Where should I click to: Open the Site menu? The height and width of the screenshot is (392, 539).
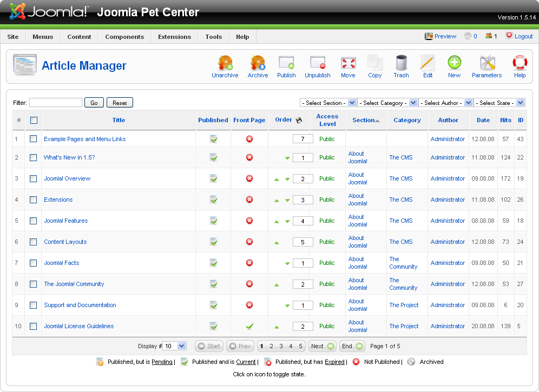(13, 37)
